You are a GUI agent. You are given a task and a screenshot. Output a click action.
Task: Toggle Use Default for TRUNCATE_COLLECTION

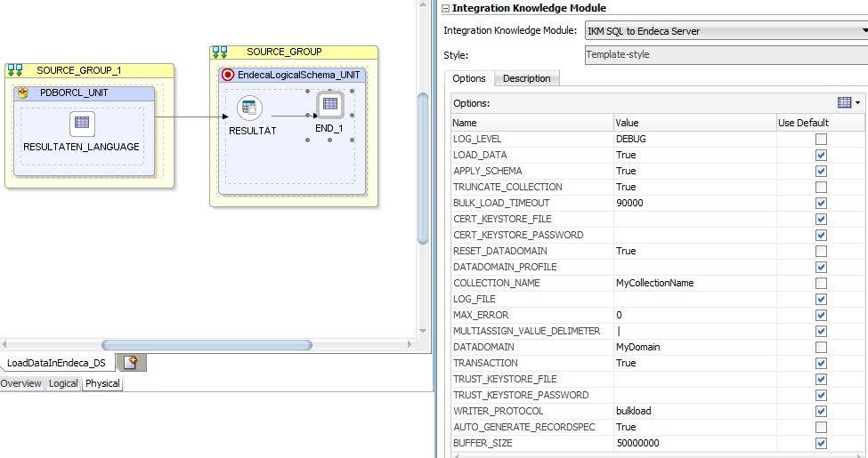click(x=821, y=187)
